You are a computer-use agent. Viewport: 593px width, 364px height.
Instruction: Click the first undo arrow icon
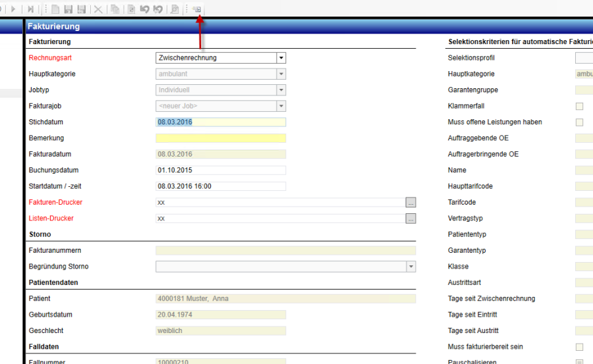[x=144, y=9]
